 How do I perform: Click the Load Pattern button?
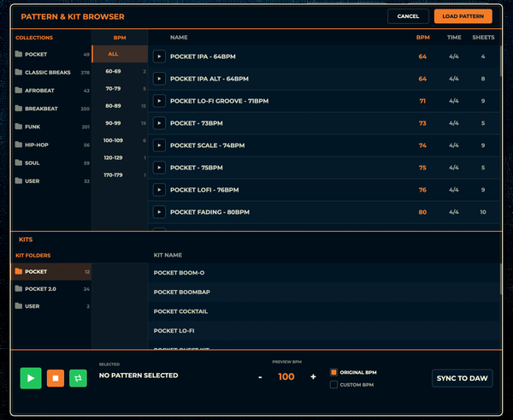tap(463, 16)
